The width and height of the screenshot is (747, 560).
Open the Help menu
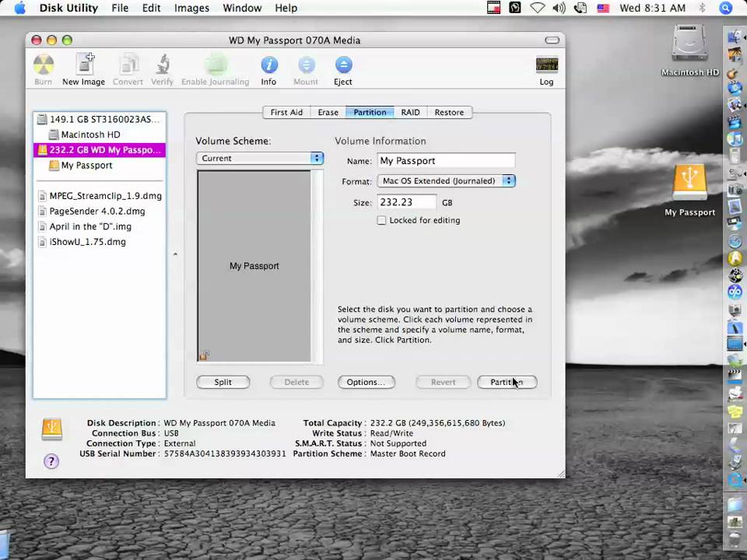tap(286, 8)
